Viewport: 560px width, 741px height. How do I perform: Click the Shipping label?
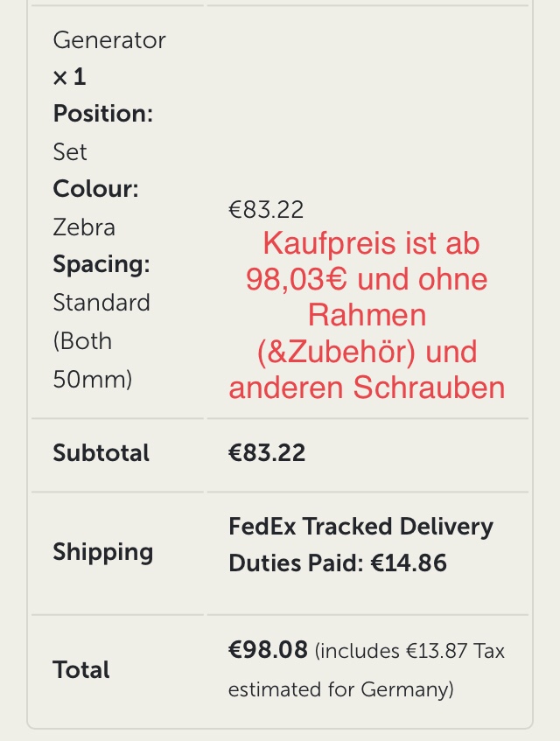tap(103, 552)
